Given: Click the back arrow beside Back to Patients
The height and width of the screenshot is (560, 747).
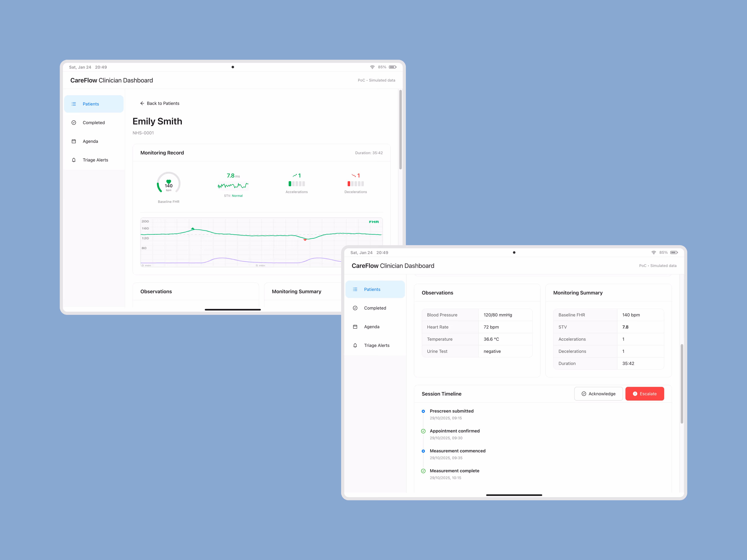Looking at the screenshot, I should tap(142, 103).
